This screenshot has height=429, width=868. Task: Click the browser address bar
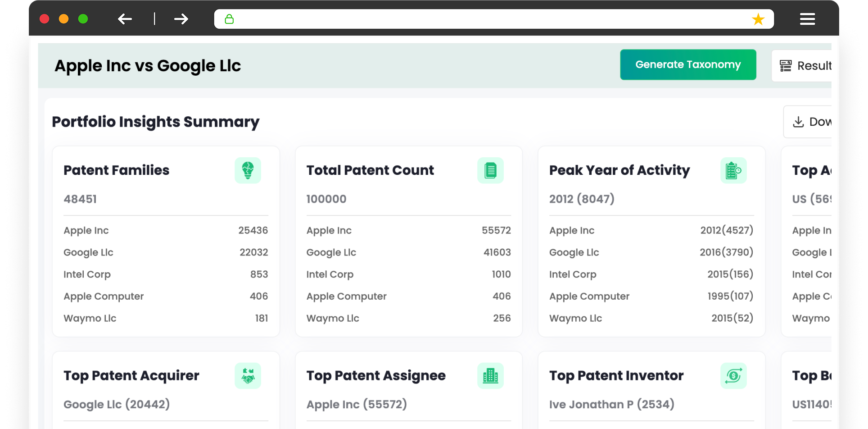click(x=494, y=19)
